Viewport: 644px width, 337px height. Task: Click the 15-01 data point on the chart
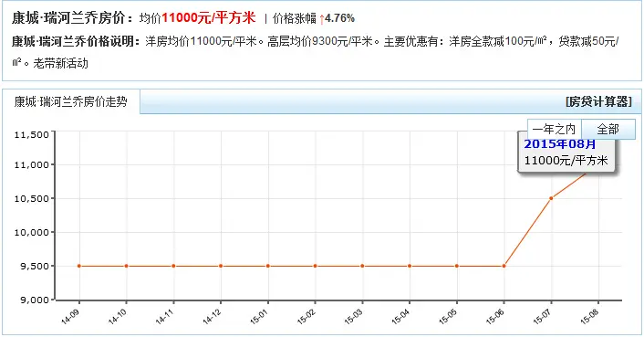click(268, 266)
